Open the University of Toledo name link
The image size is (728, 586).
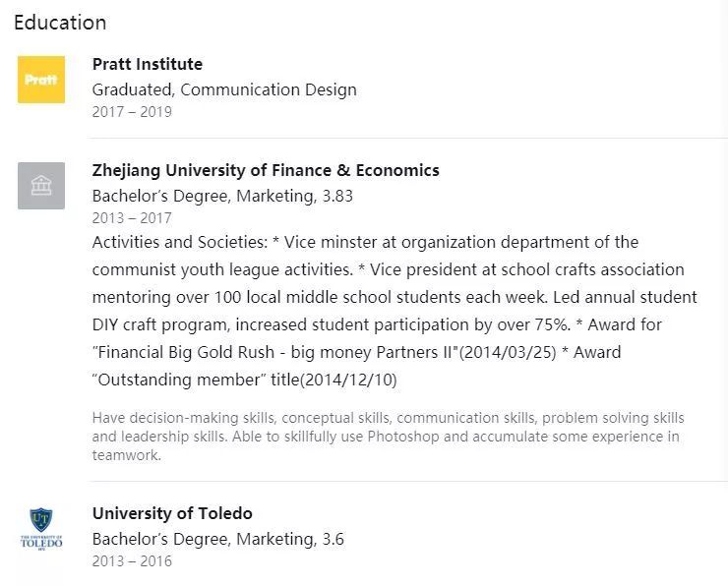click(172, 513)
